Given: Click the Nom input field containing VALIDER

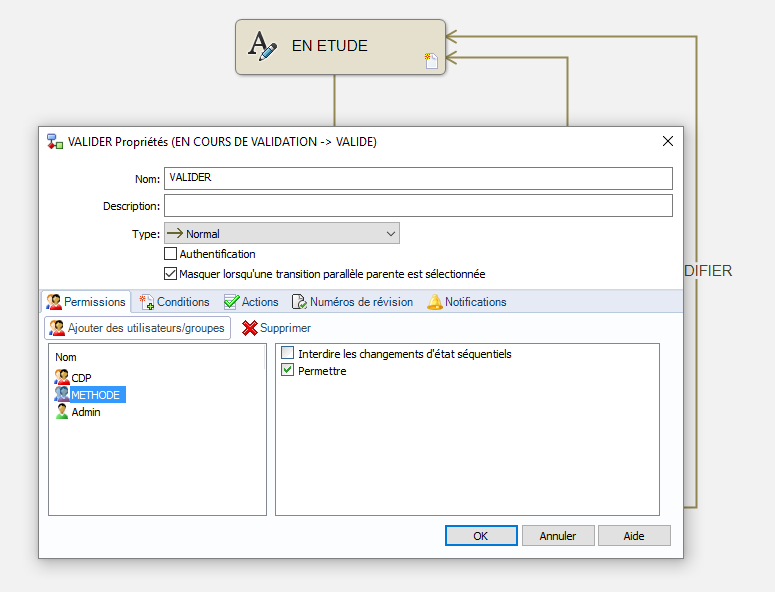Looking at the screenshot, I should [x=418, y=178].
